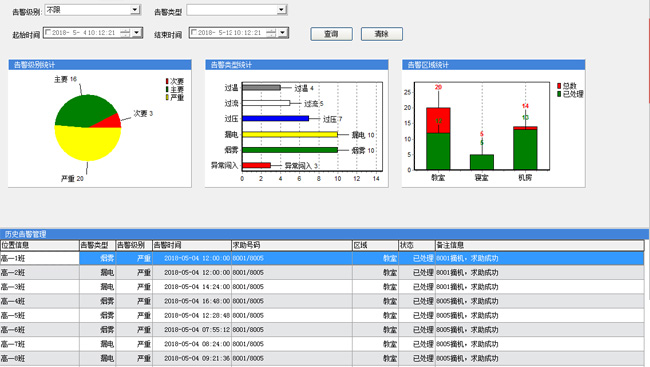Click the 状态 column header
650x367 pixels.
(417, 245)
